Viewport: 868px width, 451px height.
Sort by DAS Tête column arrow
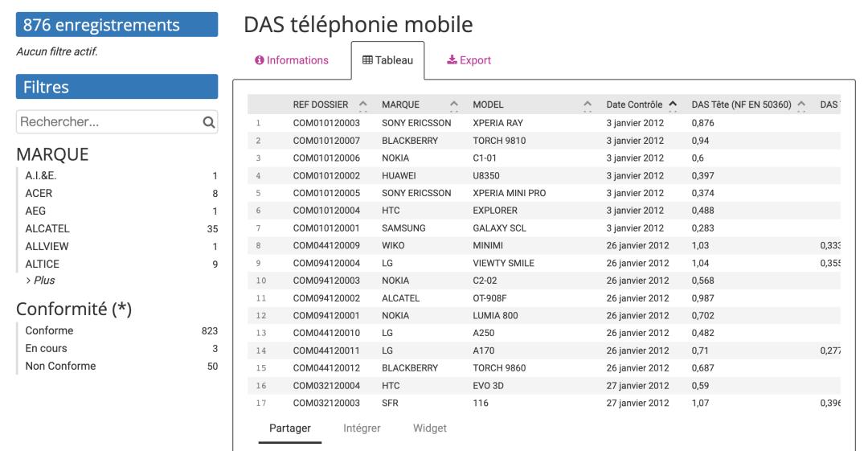(x=801, y=105)
